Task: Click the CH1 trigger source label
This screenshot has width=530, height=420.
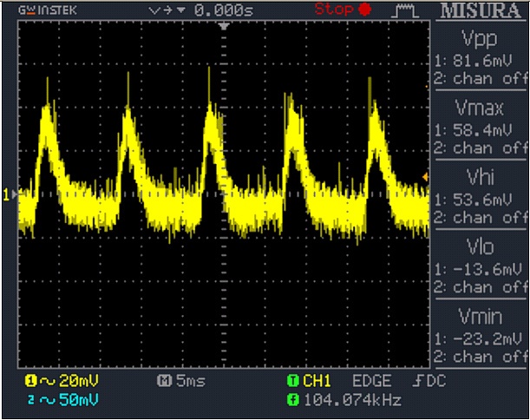Action: click(317, 381)
